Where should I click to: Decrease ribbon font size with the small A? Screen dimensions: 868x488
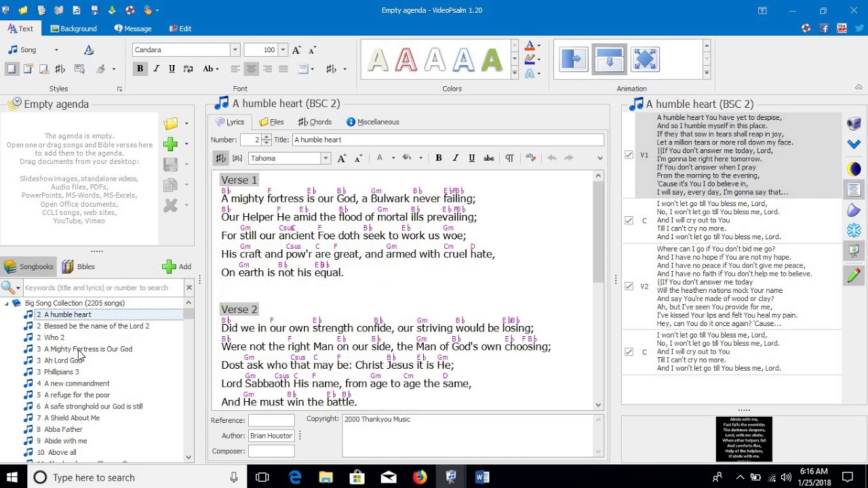coord(313,50)
